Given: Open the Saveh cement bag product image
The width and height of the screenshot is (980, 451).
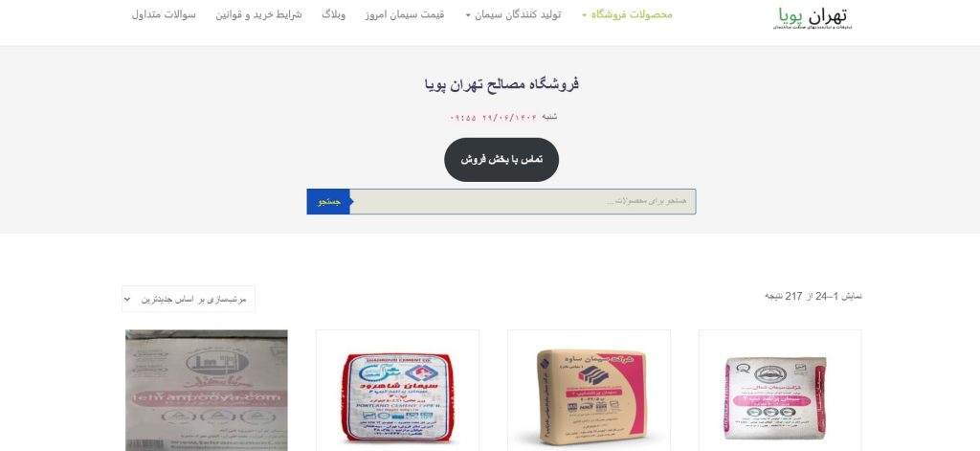Looking at the screenshot, I should [x=589, y=391].
